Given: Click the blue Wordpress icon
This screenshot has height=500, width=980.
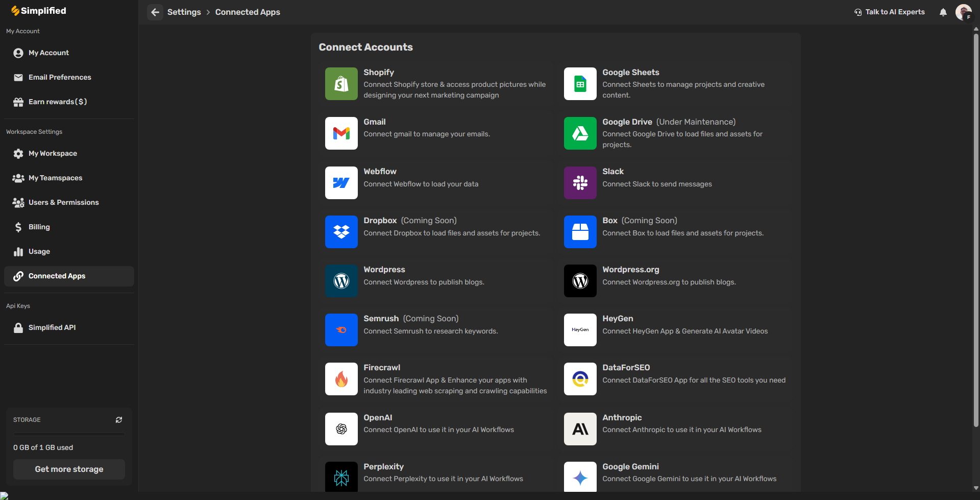Looking at the screenshot, I should tap(341, 281).
